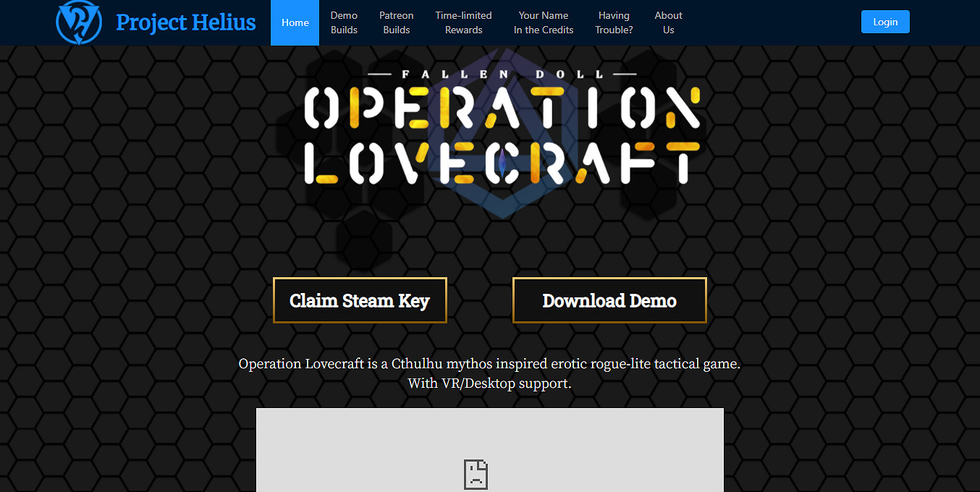The width and height of the screenshot is (980, 492).
Task: Go to the Patreon Builds page
Action: click(x=396, y=22)
